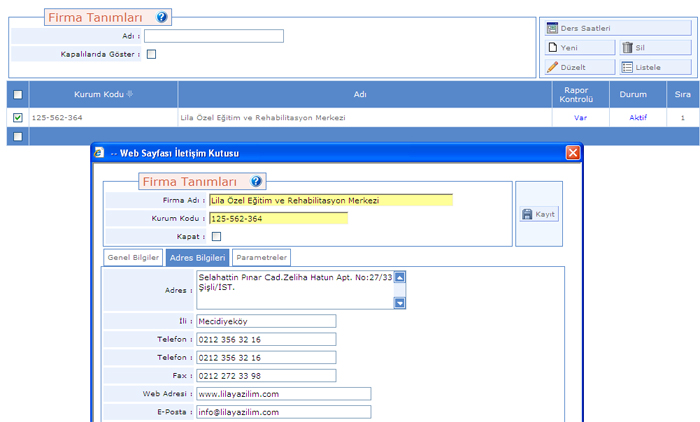Open help icon in dialog Firma Tanımları header

click(256, 181)
